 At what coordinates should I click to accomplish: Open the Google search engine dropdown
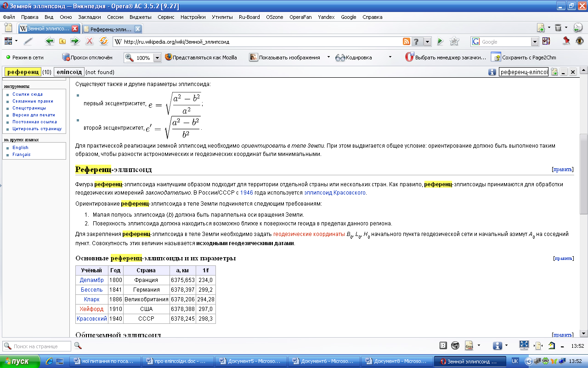(535, 41)
